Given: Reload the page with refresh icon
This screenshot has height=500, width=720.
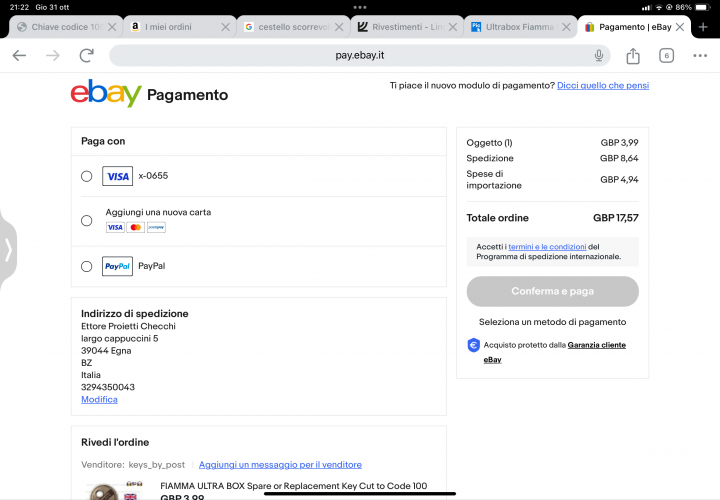Looking at the screenshot, I should pyautogui.click(x=87, y=55).
